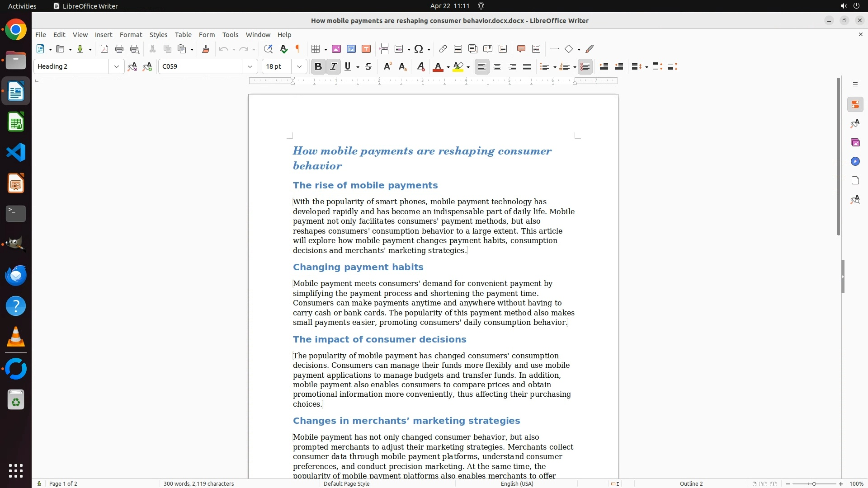Toggle Bold formatting off
868x488 pixels.
318,67
